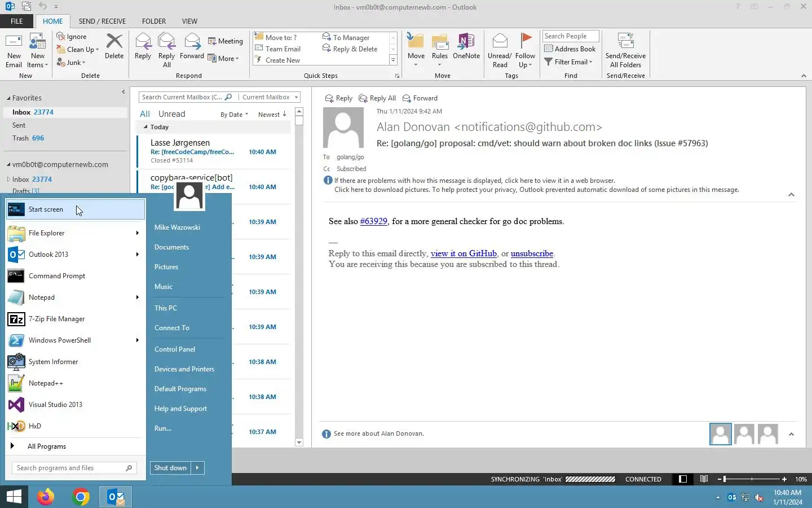This screenshot has width=812, height=508.
Task: Open the Clean Up dropdown
Action: [97, 50]
